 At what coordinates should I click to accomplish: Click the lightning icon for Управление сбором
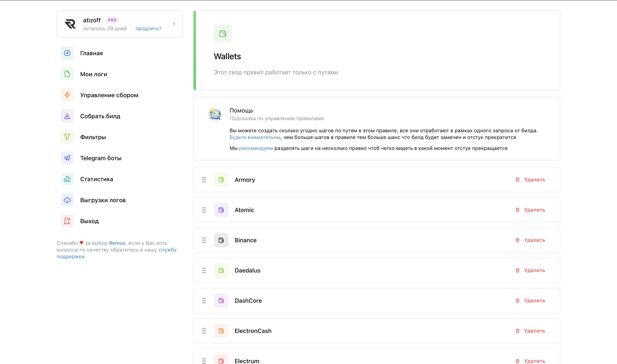[x=67, y=95]
